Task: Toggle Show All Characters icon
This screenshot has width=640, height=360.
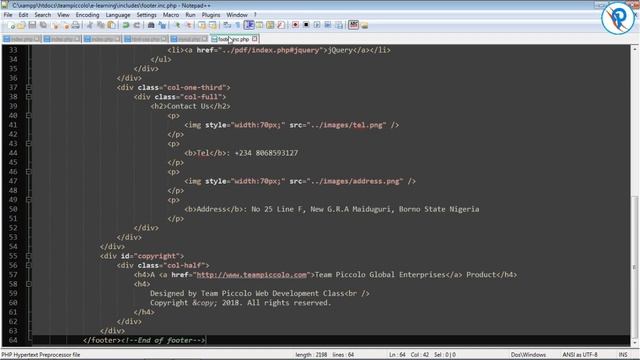Action: tap(238, 25)
